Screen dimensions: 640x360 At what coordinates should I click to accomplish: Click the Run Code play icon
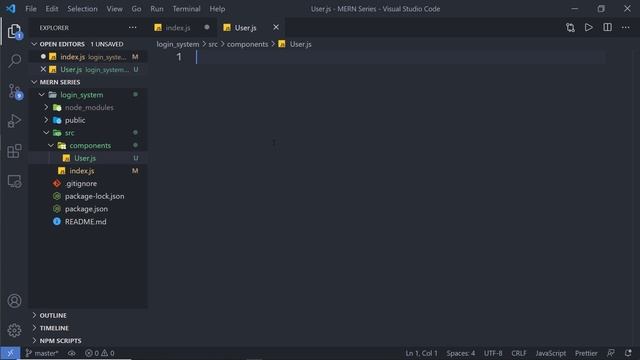(589, 27)
